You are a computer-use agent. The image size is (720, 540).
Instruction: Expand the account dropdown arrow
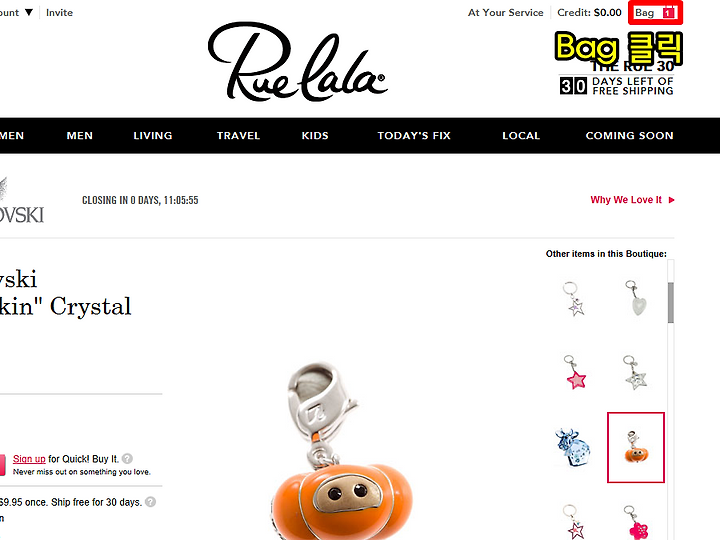coord(28,12)
